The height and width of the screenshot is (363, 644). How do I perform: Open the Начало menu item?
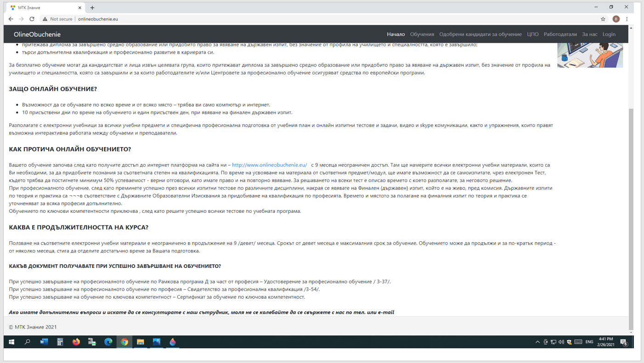click(x=396, y=34)
